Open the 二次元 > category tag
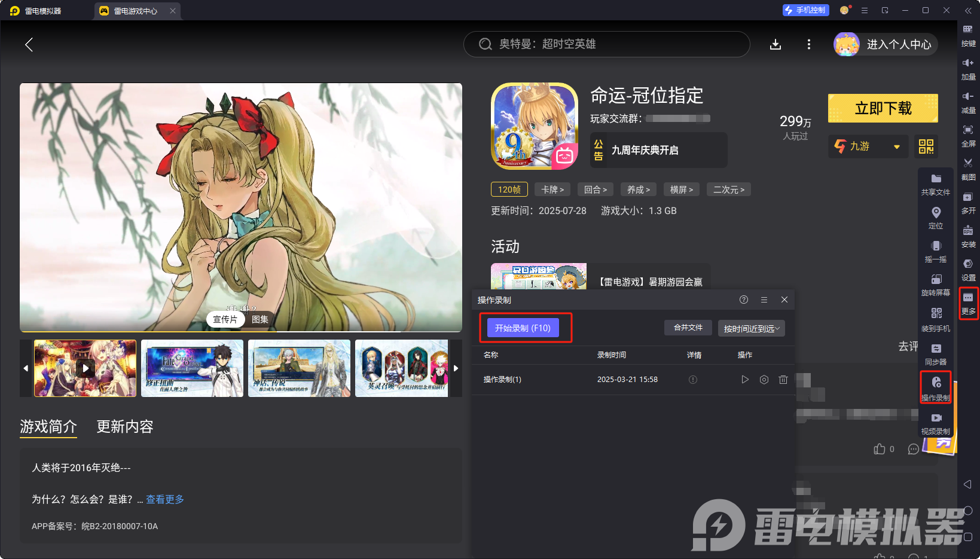The height and width of the screenshot is (559, 980). coord(729,190)
